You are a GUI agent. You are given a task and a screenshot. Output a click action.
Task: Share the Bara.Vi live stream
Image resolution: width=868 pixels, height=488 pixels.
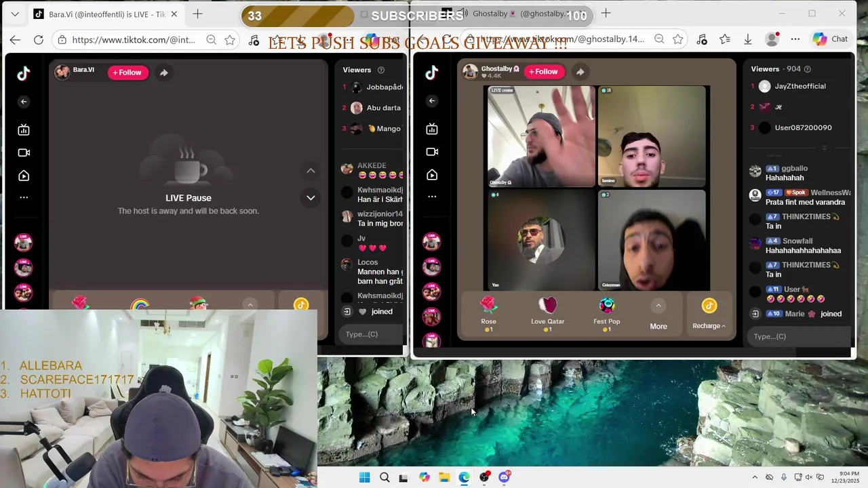[164, 73]
